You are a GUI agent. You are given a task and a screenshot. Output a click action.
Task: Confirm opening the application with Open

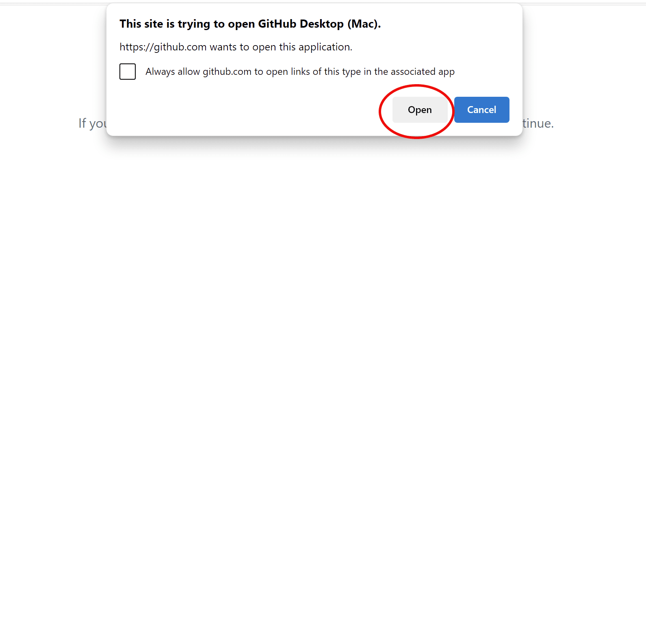[x=420, y=110]
